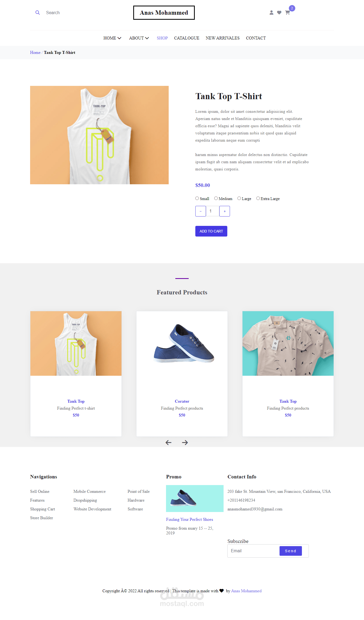This screenshot has height=620, width=364.
Task: Open the blue Corater shoe product image
Action: point(182,343)
